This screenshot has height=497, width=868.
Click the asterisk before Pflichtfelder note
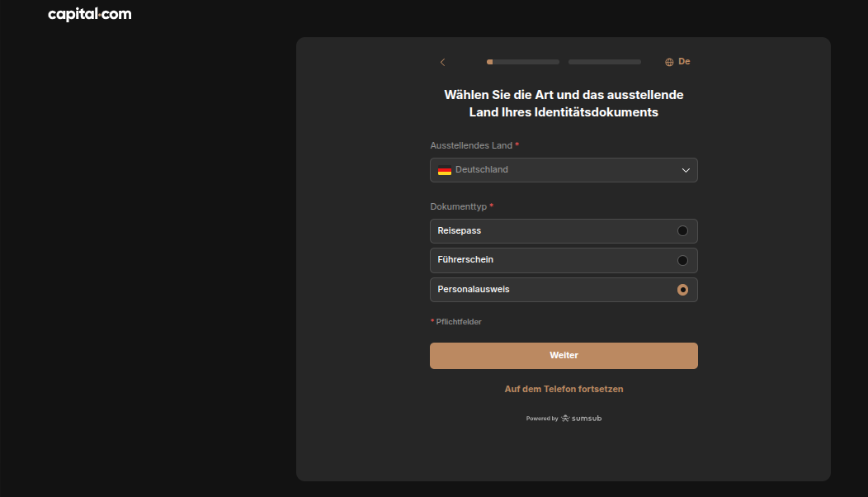tap(433, 321)
